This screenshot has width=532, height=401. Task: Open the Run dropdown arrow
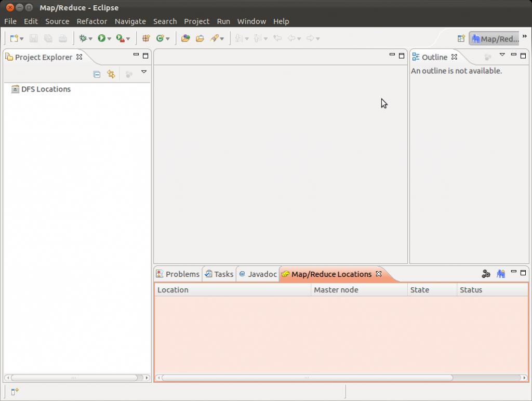[109, 39]
